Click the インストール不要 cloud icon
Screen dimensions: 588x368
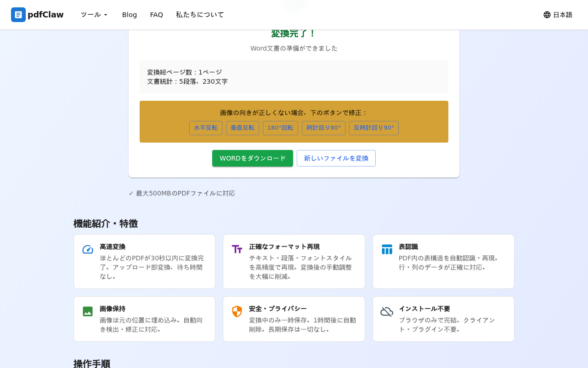[x=386, y=311]
